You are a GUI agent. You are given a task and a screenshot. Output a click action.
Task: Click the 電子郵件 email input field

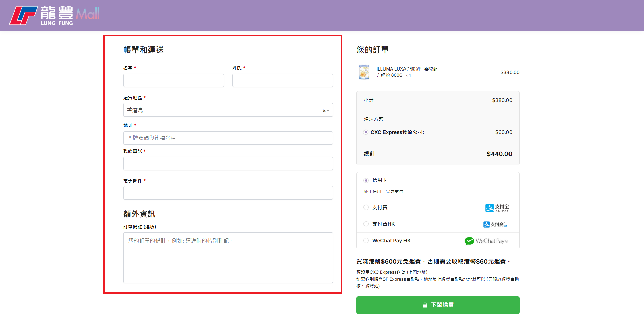point(228,193)
